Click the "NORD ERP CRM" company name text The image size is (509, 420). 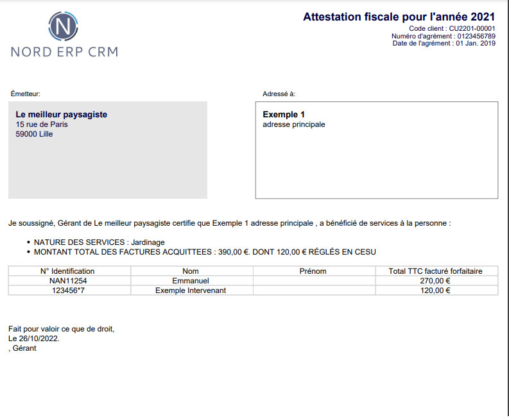click(64, 52)
